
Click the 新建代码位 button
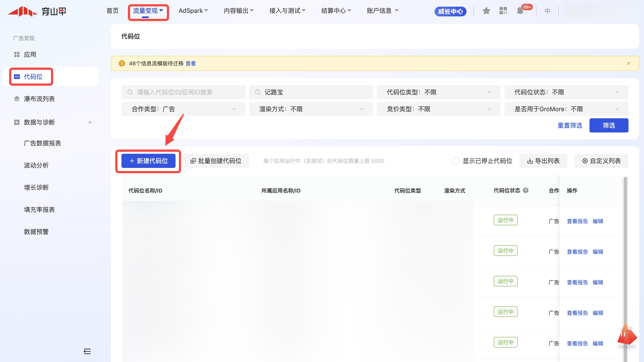148,161
